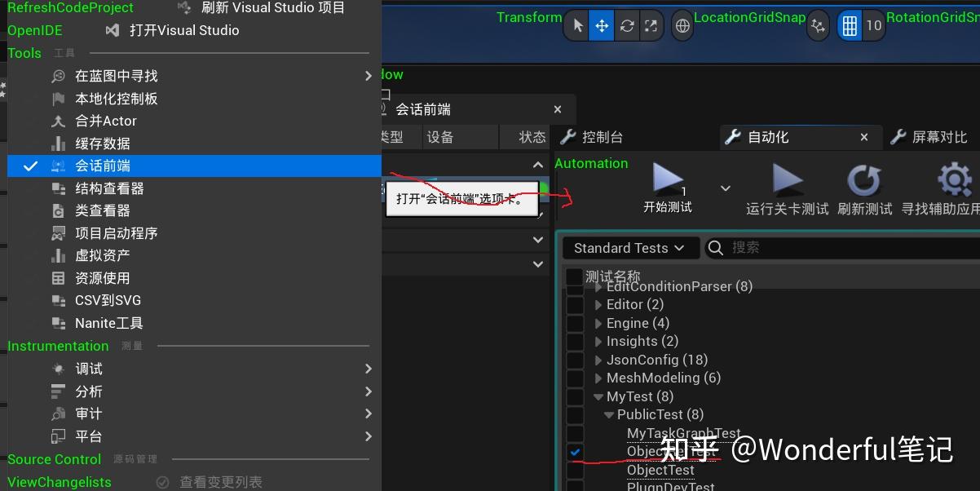Viewport: 980px width, 491px height.
Task: Check the MyTest (8) checkbox
Action: 575,397
